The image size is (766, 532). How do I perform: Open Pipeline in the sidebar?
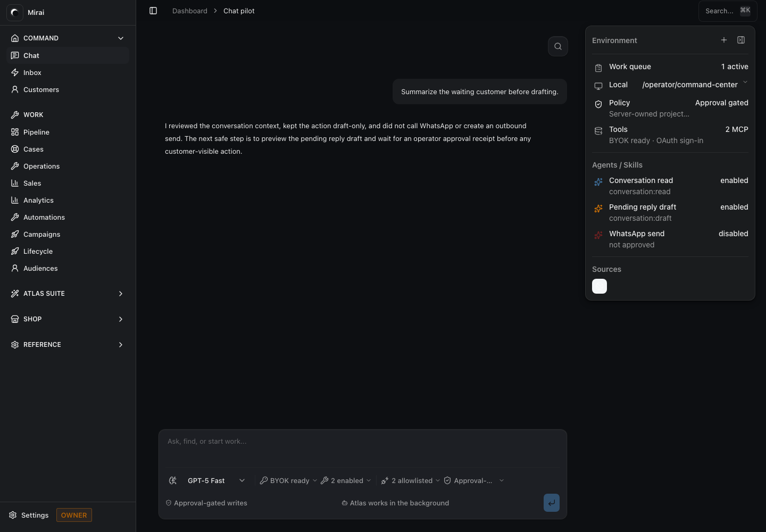point(68,132)
